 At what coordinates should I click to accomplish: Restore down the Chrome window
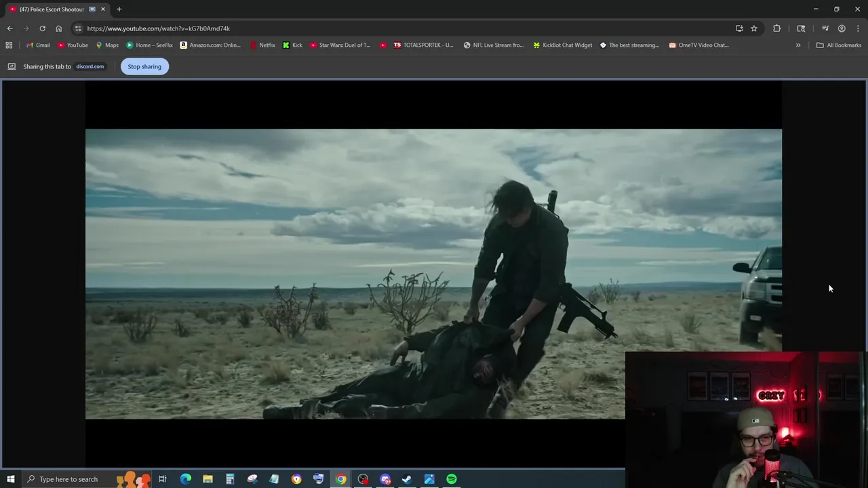(x=836, y=9)
